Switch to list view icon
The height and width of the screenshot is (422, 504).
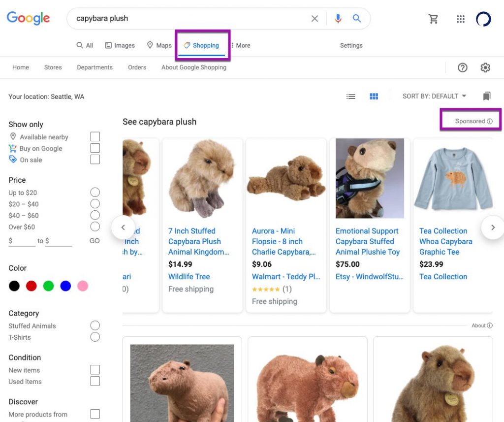(x=350, y=96)
